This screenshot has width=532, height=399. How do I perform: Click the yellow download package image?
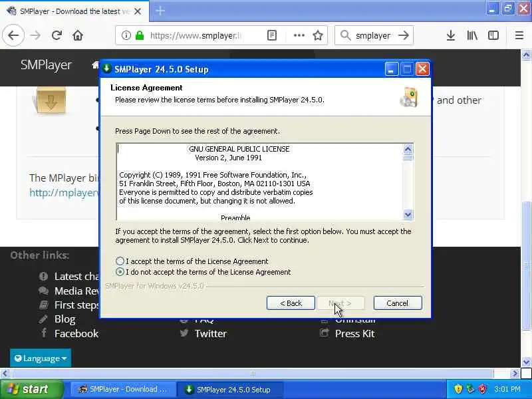point(51,100)
